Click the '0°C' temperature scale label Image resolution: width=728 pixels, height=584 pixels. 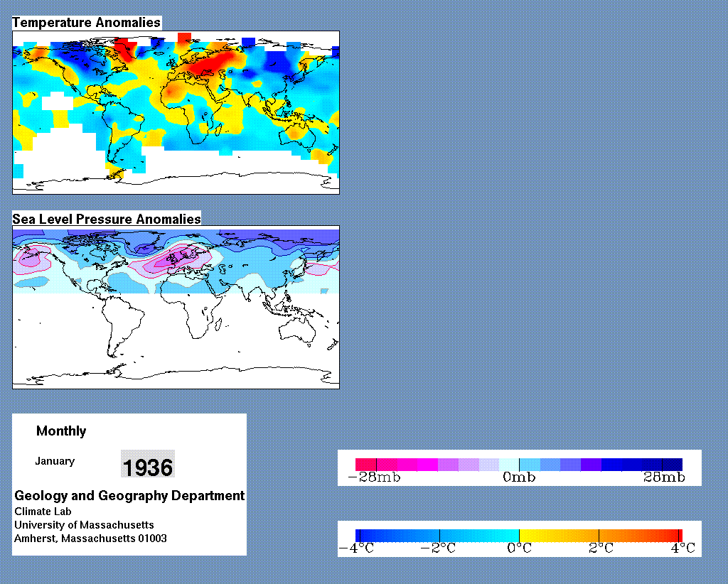(519, 548)
